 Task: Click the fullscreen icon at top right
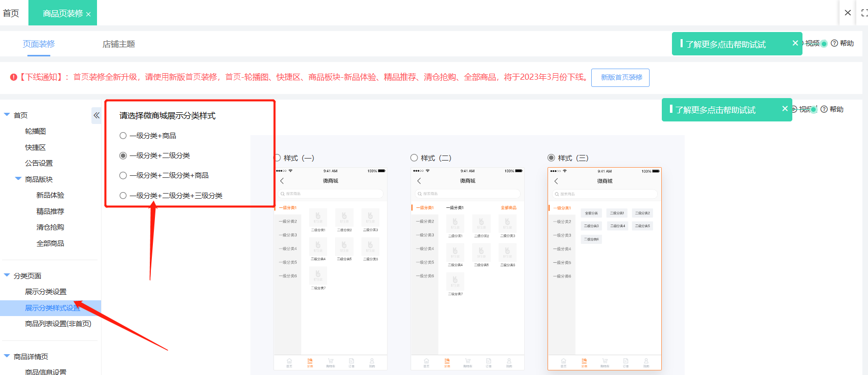(x=864, y=13)
